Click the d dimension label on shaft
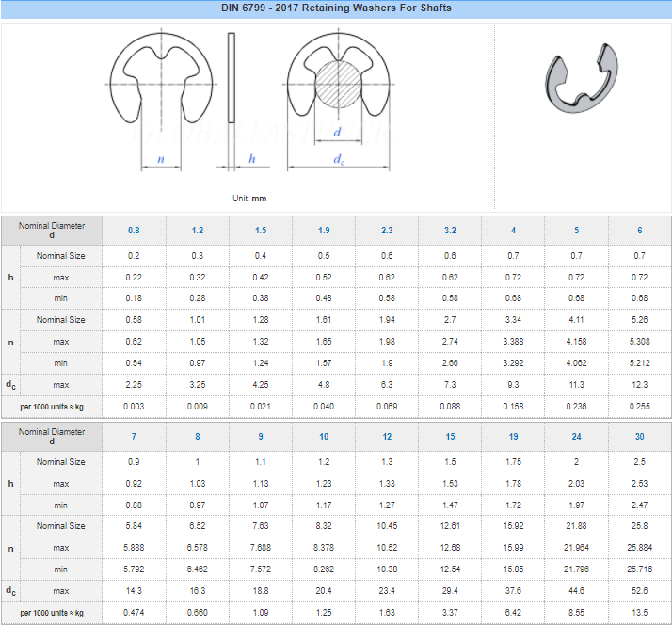 (337, 133)
